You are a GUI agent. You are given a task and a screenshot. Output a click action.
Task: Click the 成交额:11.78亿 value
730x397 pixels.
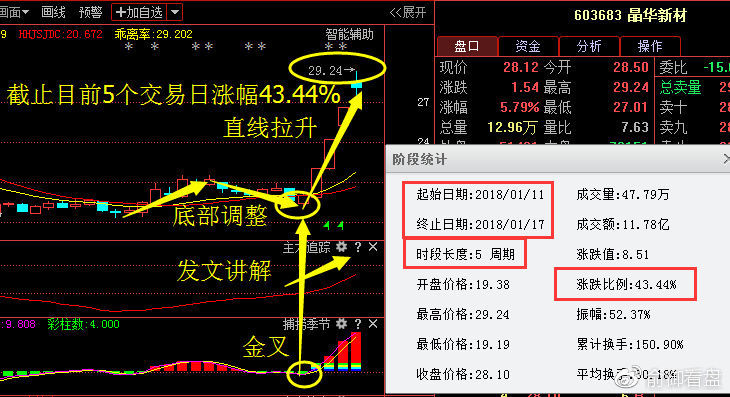pyautogui.click(x=622, y=224)
